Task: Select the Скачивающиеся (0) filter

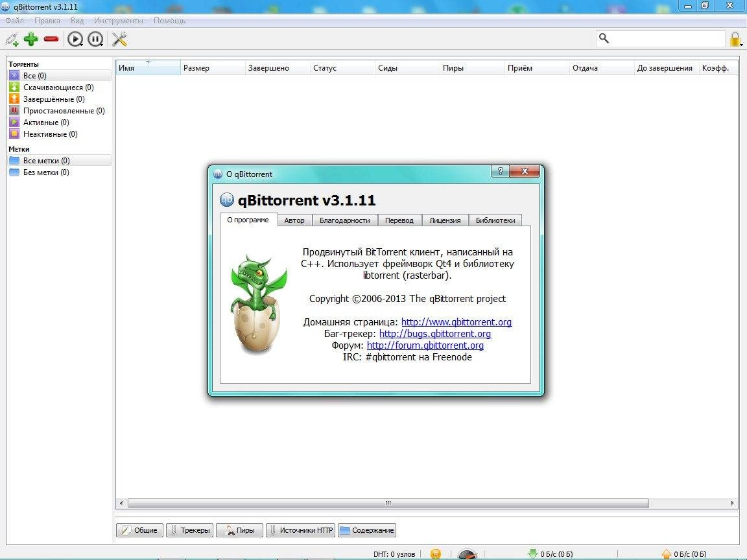Action: click(x=60, y=87)
